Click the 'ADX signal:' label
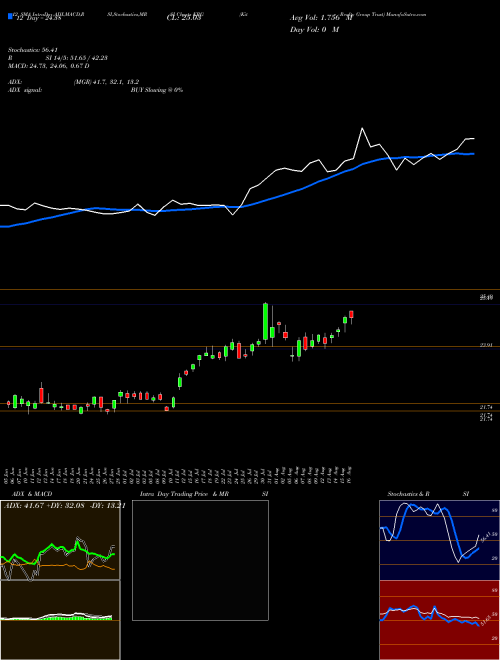 pyautogui.click(x=24, y=90)
